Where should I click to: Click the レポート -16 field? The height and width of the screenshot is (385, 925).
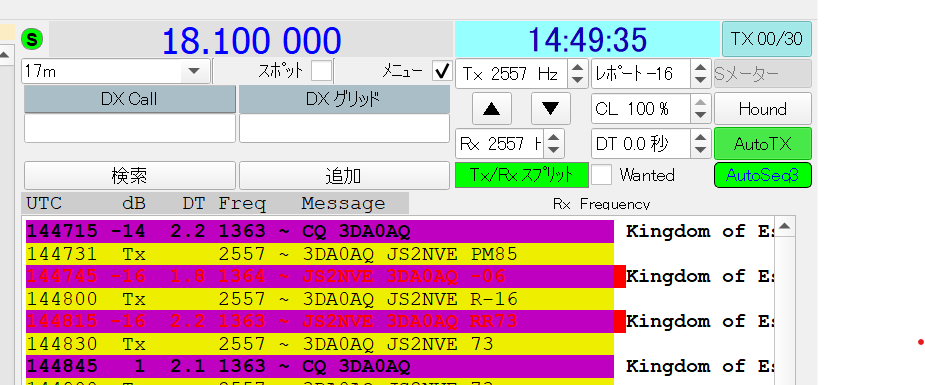click(641, 74)
